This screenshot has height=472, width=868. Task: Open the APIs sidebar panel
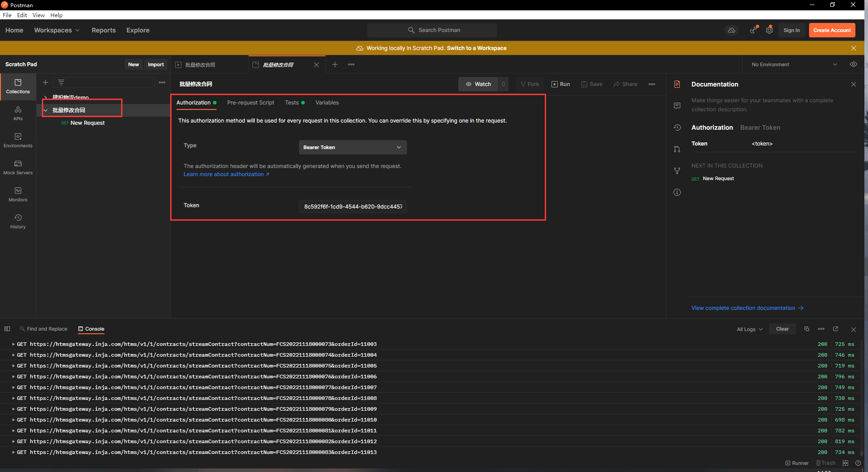pos(18,113)
